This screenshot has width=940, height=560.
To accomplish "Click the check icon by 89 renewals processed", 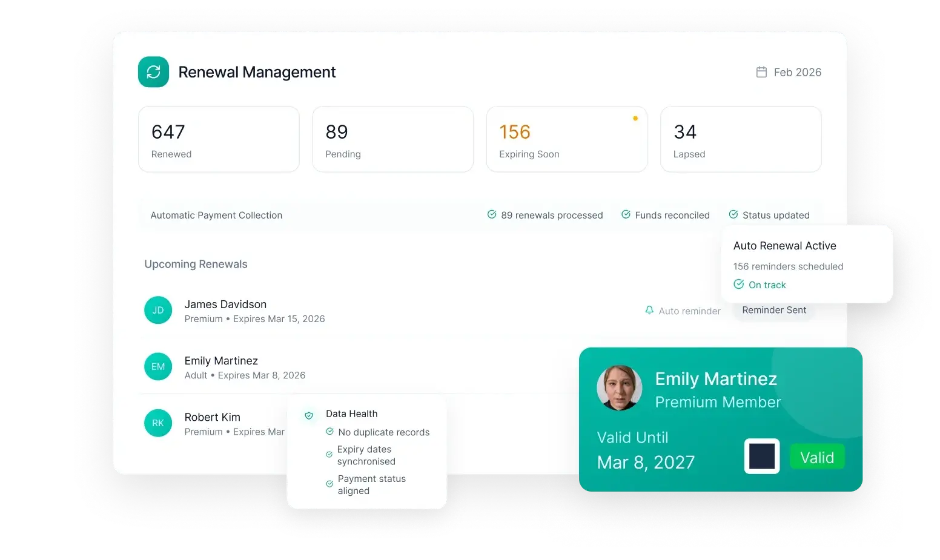I will pos(492,214).
